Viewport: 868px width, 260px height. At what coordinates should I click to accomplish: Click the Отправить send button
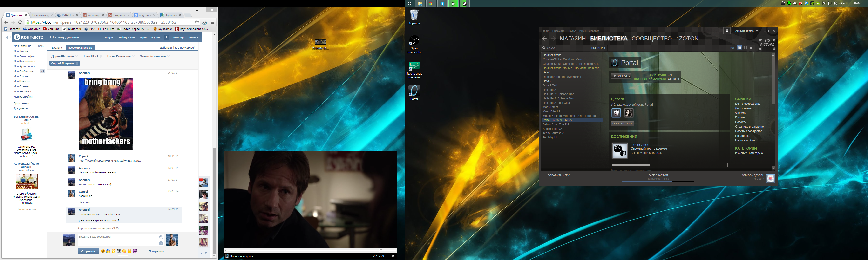88,251
